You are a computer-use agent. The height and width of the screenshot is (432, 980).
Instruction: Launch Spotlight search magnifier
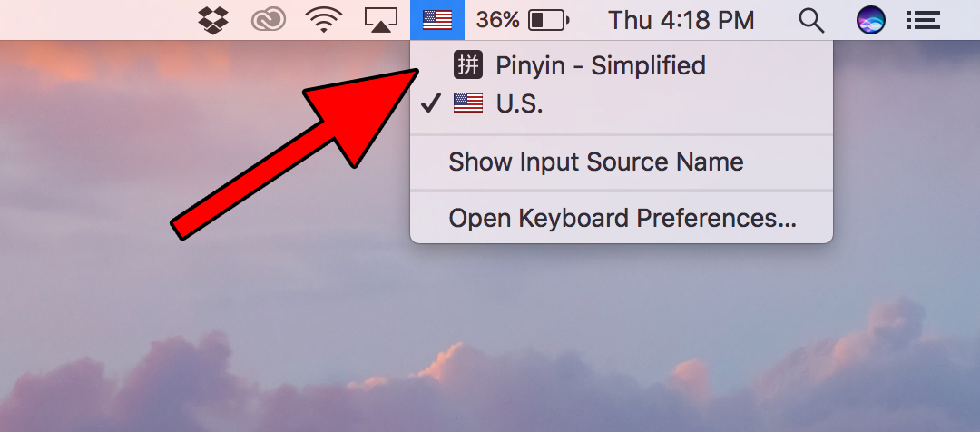812,21
